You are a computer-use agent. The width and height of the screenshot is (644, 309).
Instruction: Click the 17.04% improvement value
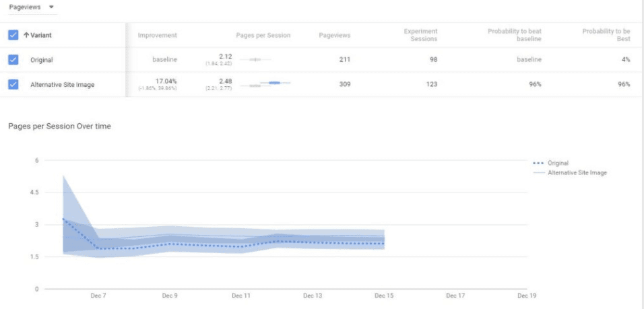(x=165, y=81)
